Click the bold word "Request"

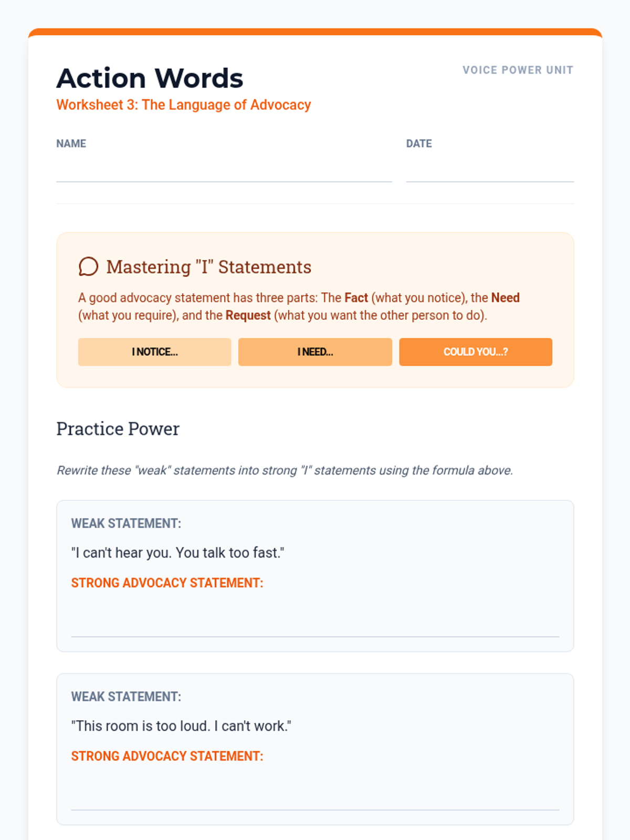click(x=248, y=316)
